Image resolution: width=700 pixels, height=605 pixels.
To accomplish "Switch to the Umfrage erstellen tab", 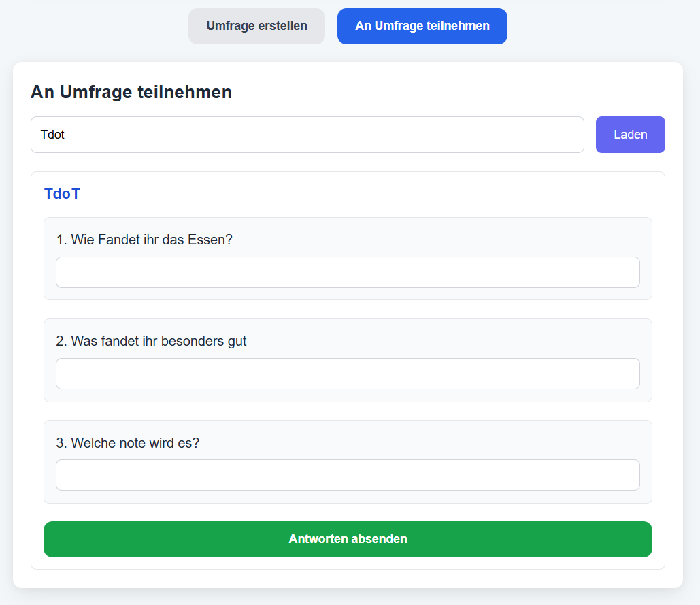I will click(x=256, y=27).
